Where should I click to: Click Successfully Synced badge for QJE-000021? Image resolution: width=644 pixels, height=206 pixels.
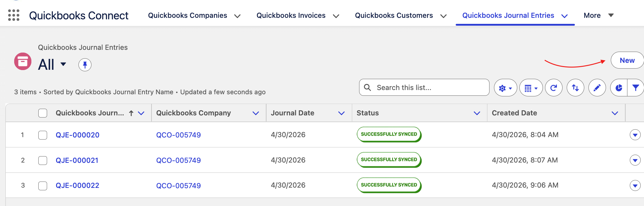click(389, 160)
